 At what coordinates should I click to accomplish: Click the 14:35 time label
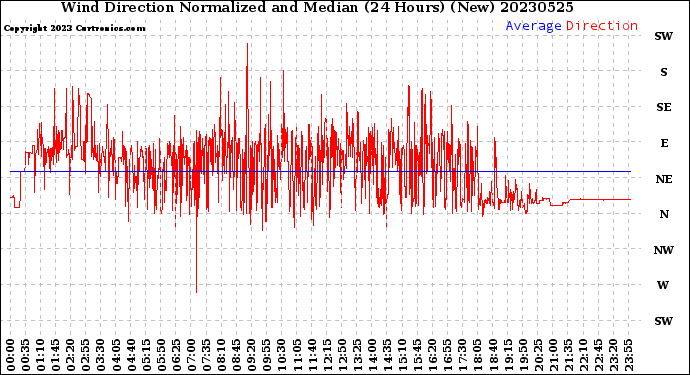(387, 355)
